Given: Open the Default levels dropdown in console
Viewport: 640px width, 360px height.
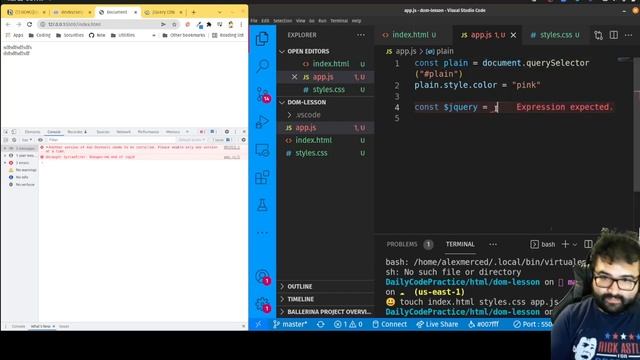Looking at the screenshot, I should click(191, 140).
